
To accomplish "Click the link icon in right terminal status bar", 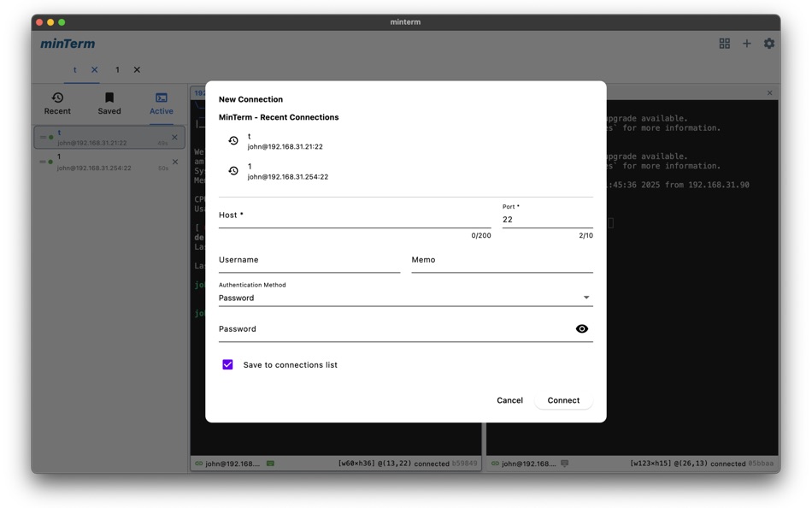I will click(x=495, y=464).
